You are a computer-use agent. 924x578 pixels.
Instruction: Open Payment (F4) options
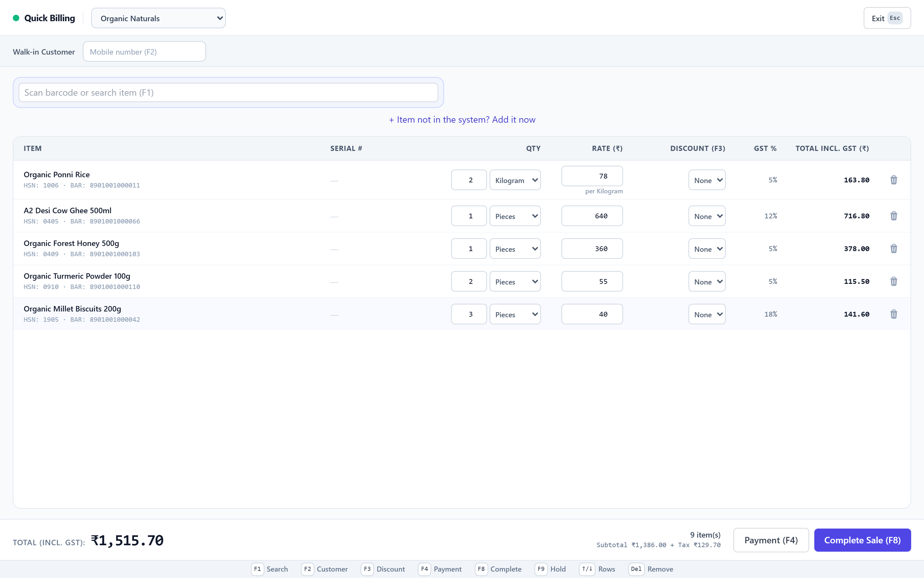tap(771, 540)
